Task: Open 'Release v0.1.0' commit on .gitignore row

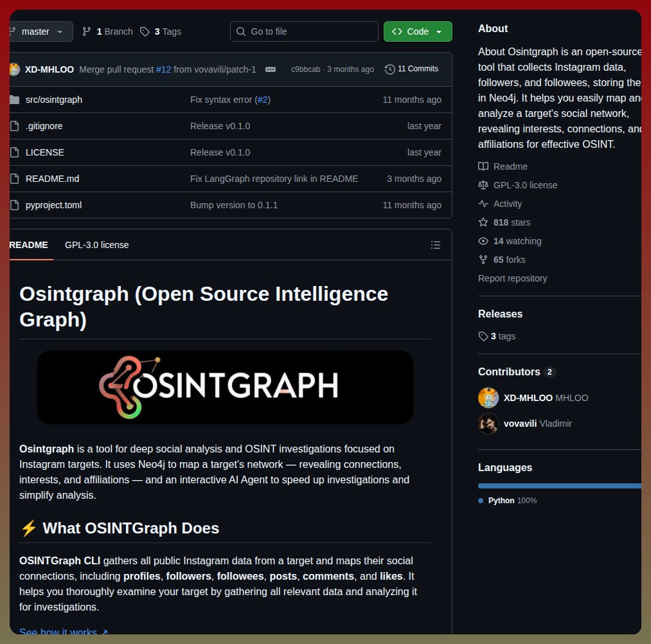Action: [220, 126]
